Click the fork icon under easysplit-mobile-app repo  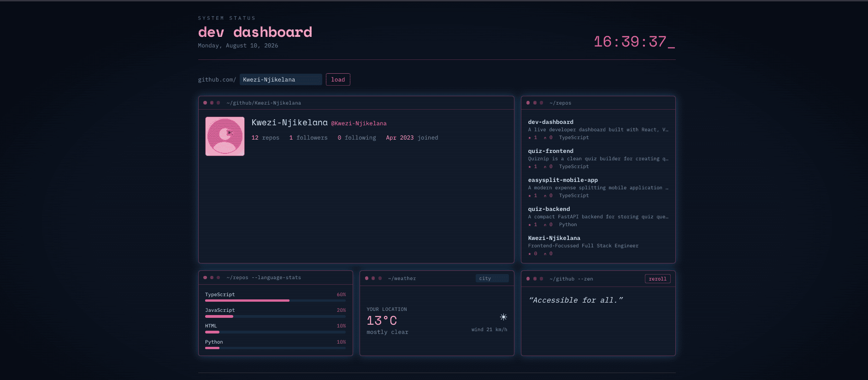pos(545,196)
